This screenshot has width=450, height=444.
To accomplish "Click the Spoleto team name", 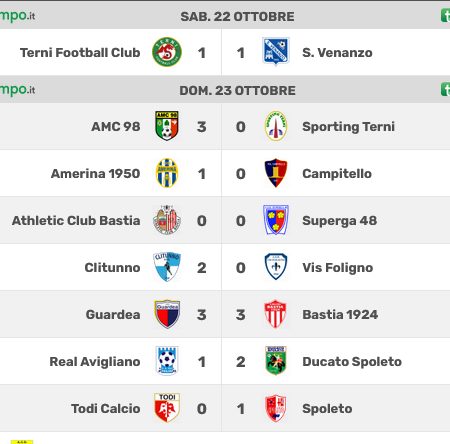I will 327,409.
